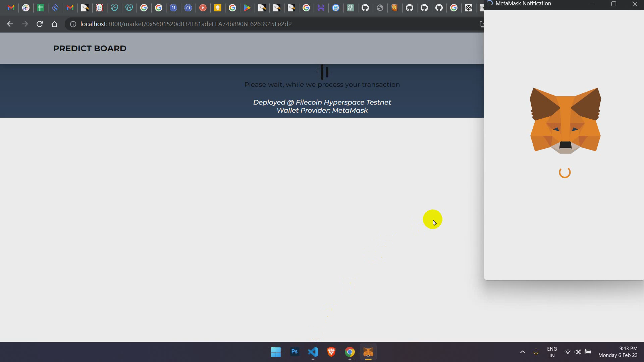Click 'Wallet Provider: MetaMask' text

tap(322, 110)
